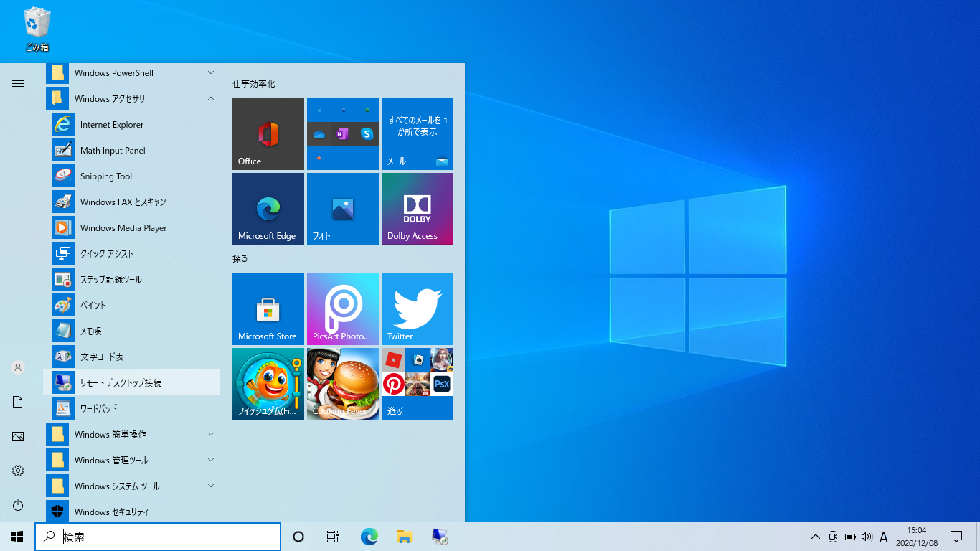Screen dimensions: 980x551
Task: Open the PicsArt Photo tile
Action: point(343,309)
